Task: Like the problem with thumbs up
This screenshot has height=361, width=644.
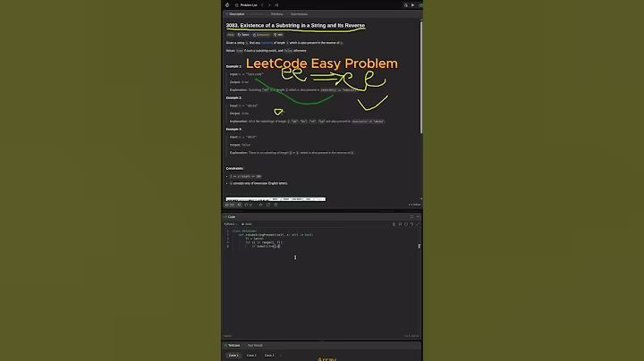Action: coord(230,205)
